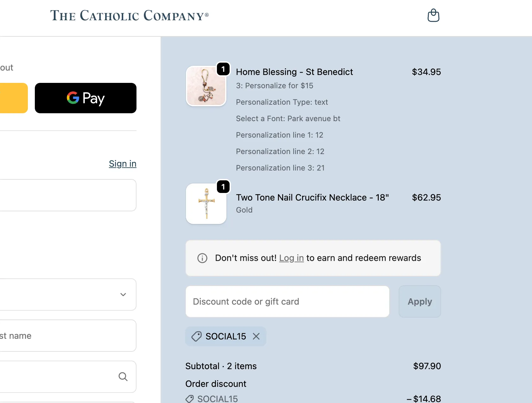Image resolution: width=532 pixels, height=403 pixels.
Task: Open the shopping bag cart icon
Action: pyautogui.click(x=433, y=15)
